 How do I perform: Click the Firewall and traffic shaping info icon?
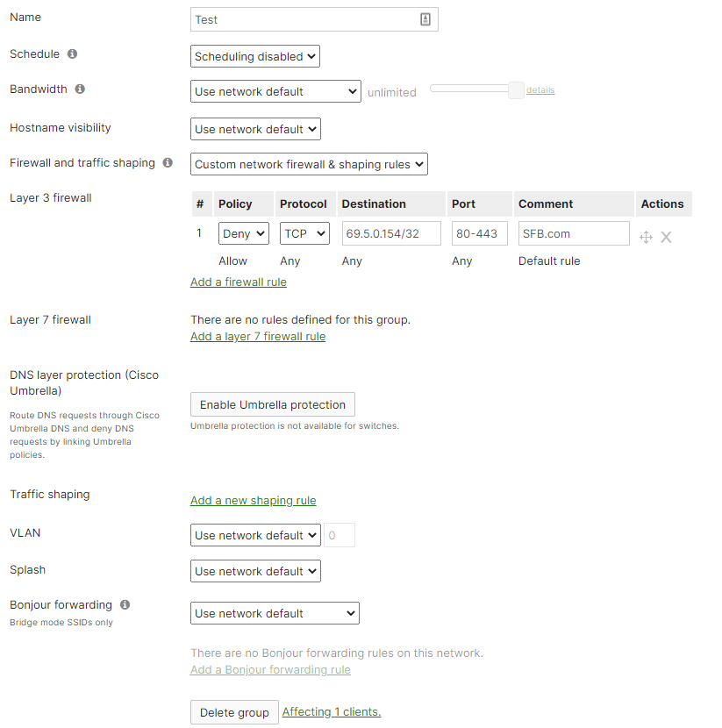pyautogui.click(x=168, y=163)
